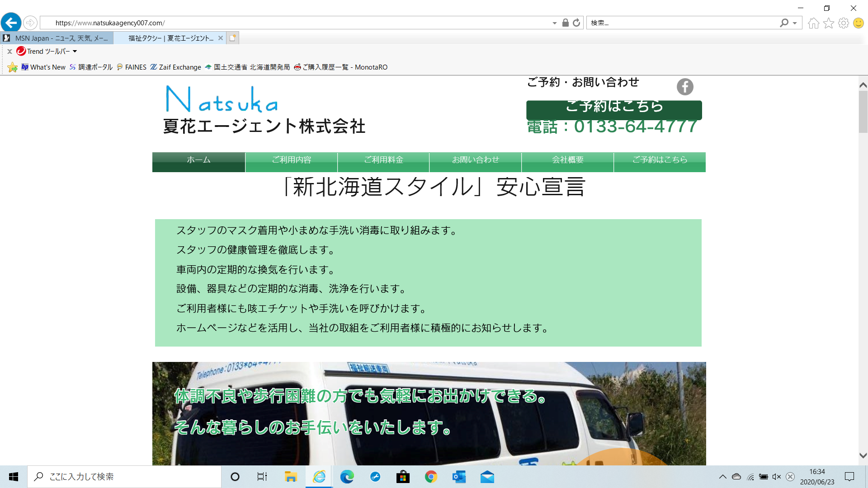Image resolution: width=868 pixels, height=488 pixels.
Task: Open the Windows Start menu
Action: coord(14,477)
